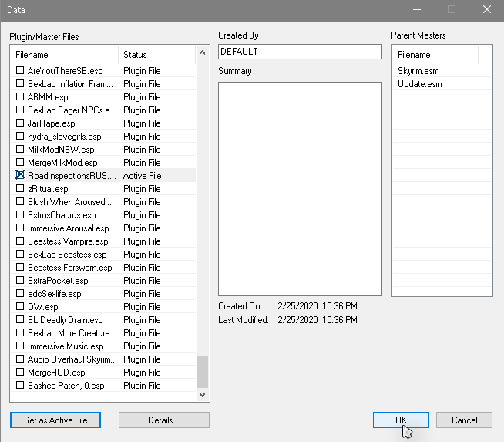Select Skyrim.esm in Parent Masters list
Image resolution: width=504 pixels, height=442 pixels.
pyautogui.click(x=419, y=71)
